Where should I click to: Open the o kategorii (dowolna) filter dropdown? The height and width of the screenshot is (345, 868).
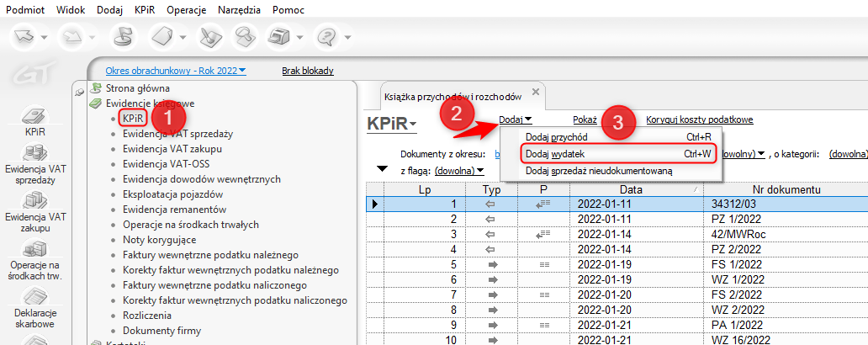coord(848,154)
